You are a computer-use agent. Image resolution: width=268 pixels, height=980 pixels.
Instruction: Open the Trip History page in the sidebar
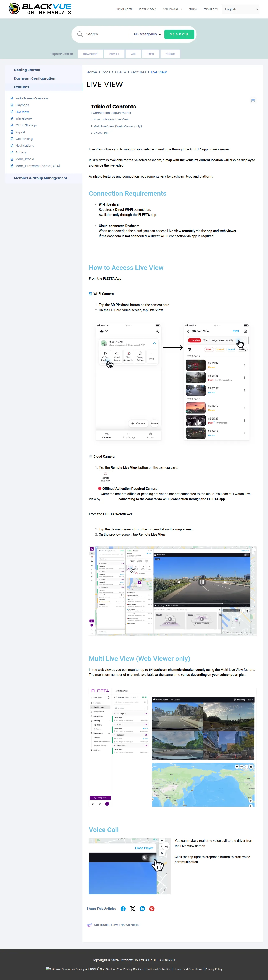24,119
